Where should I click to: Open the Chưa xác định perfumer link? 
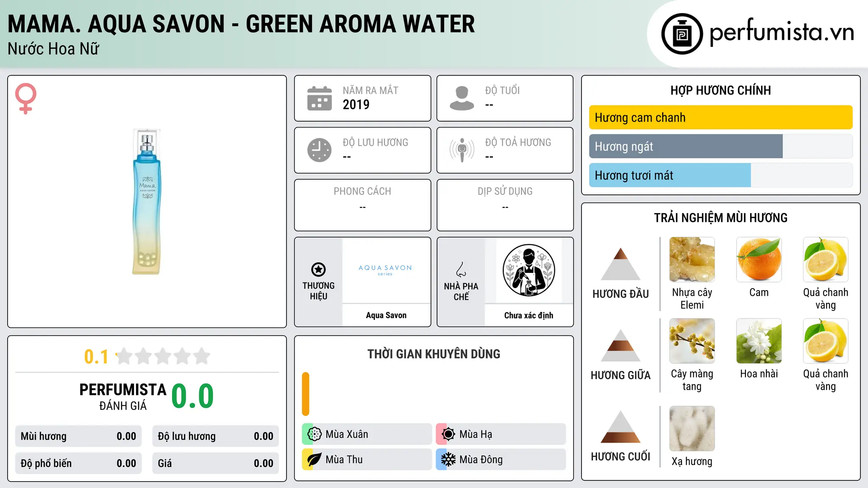(529, 315)
